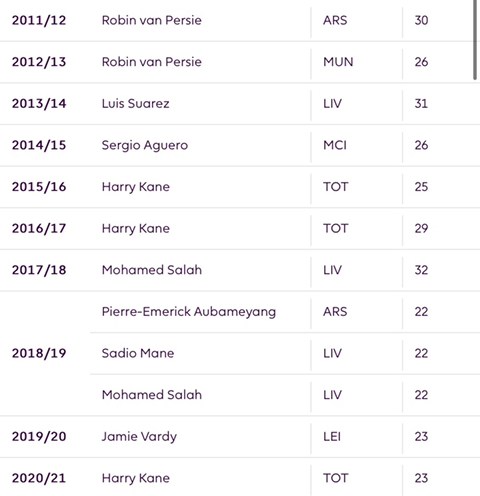The width and height of the screenshot is (480, 496).
Task: Click Pierre-Emerick Aubameyang's name
Action: coord(189,312)
